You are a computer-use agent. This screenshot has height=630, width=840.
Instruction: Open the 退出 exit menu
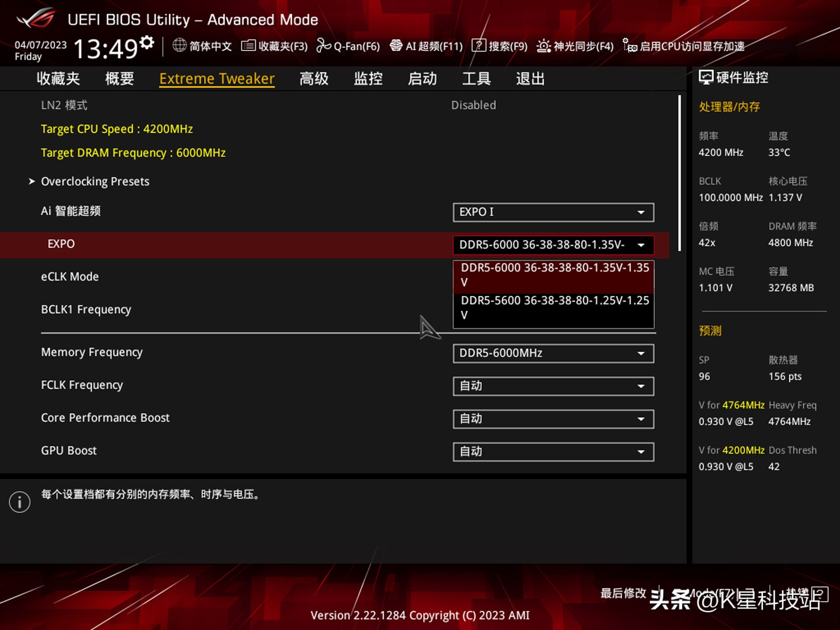tap(529, 78)
